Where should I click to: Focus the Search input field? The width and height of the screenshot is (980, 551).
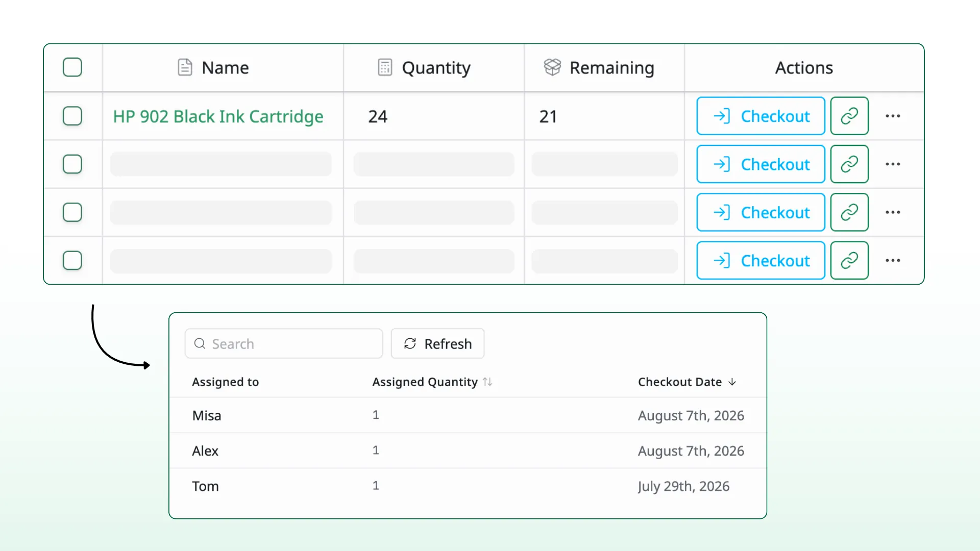click(284, 344)
